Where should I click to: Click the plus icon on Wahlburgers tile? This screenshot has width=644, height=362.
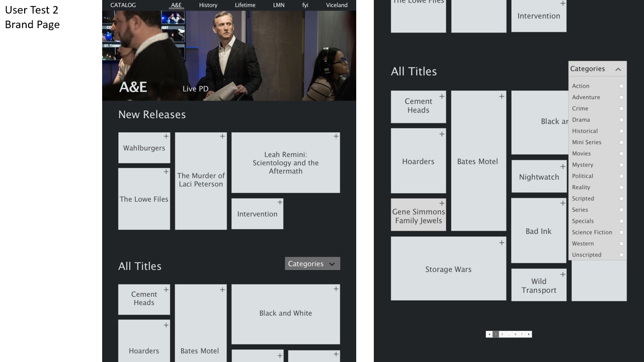[x=166, y=136]
